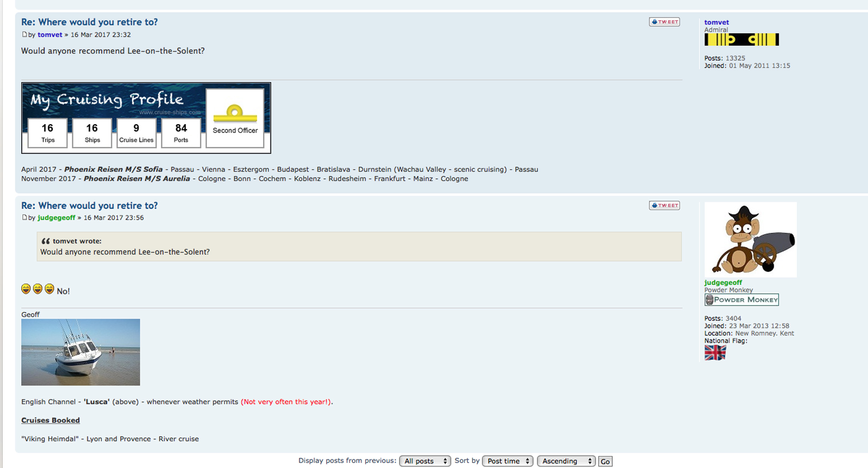Click judgegeoff username under avatar

[723, 283]
